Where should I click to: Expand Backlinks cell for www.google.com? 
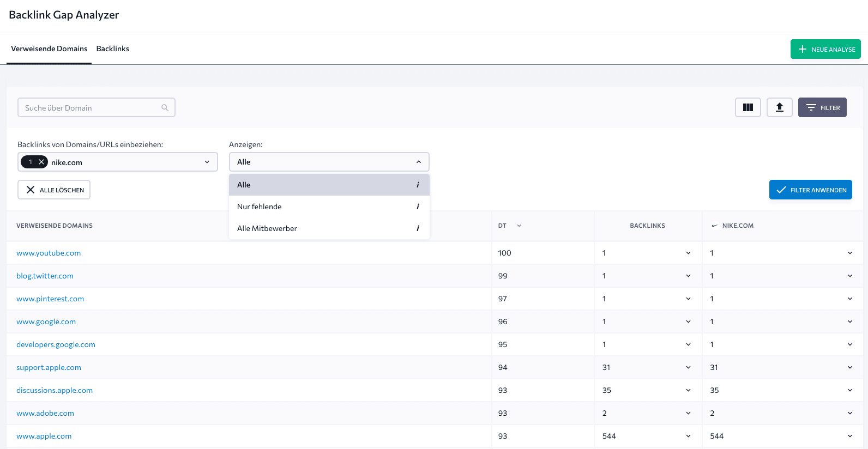[688, 321]
